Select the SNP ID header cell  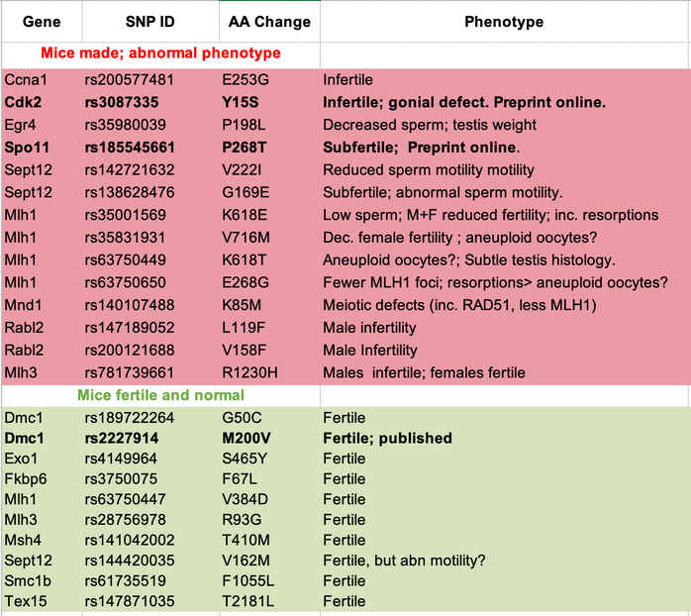[x=150, y=22]
